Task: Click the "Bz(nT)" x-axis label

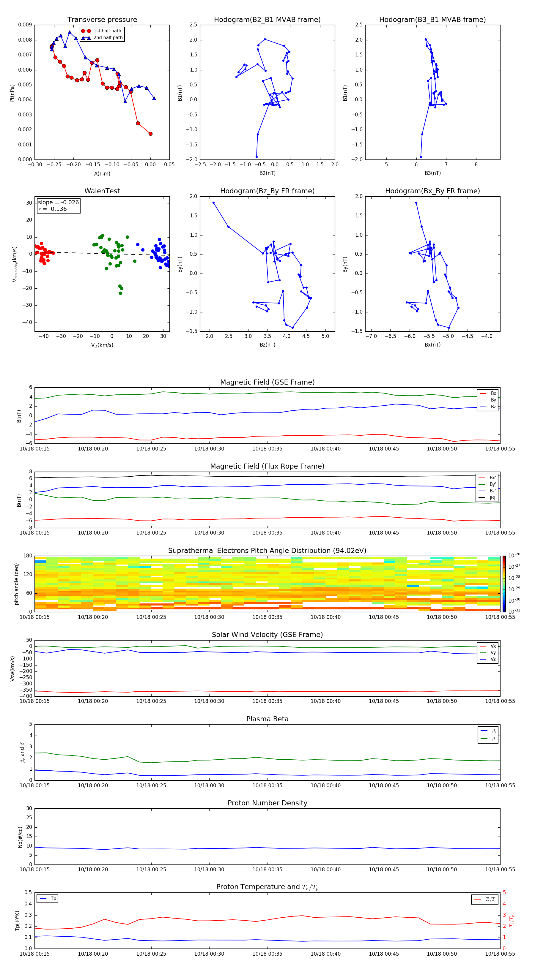Action: 267,345
